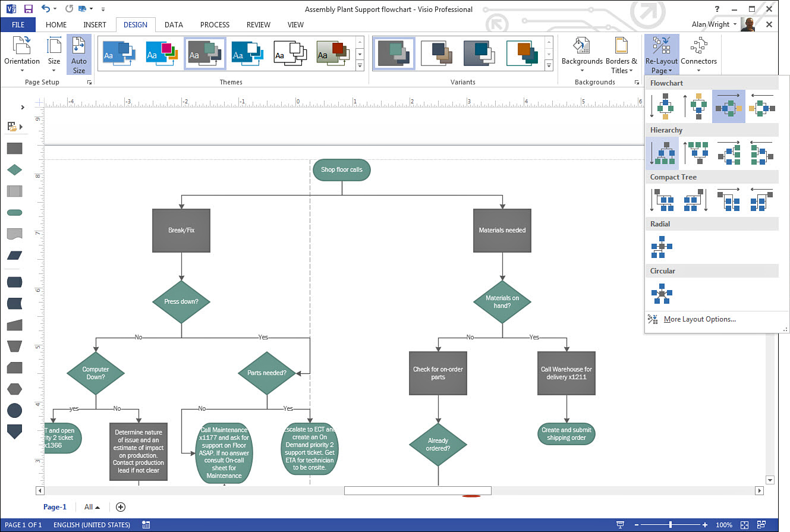The height and width of the screenshot is (532, 790).
Task: Switch to the VIEW tab
Action: (295, 25)
